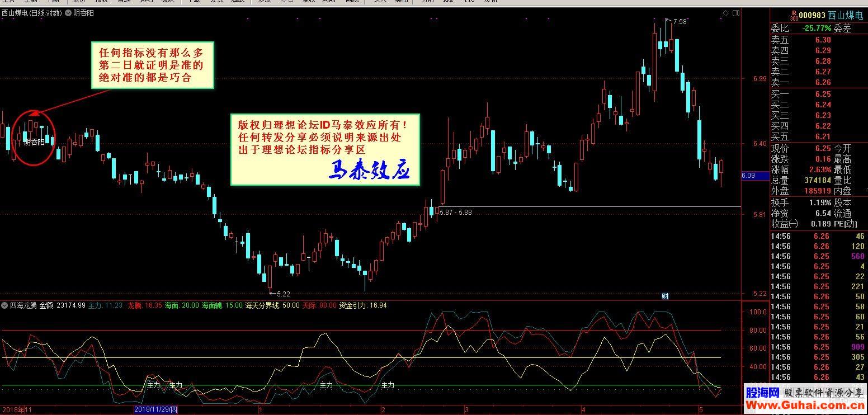Select the 卖五 6.30 ask row
868x415 pixels.
pyautogui.click(x=819, y=40)
